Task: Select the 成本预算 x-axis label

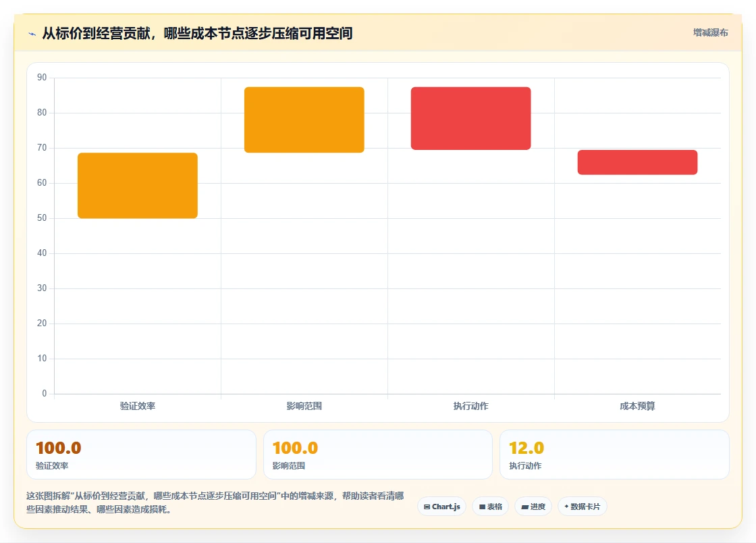Action: point(637,406)
